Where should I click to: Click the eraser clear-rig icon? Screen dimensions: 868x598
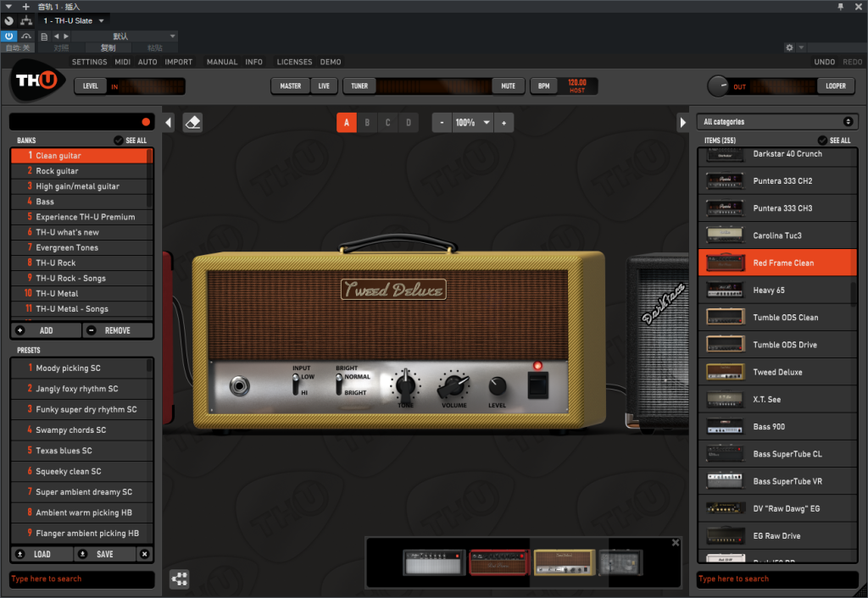192,122
